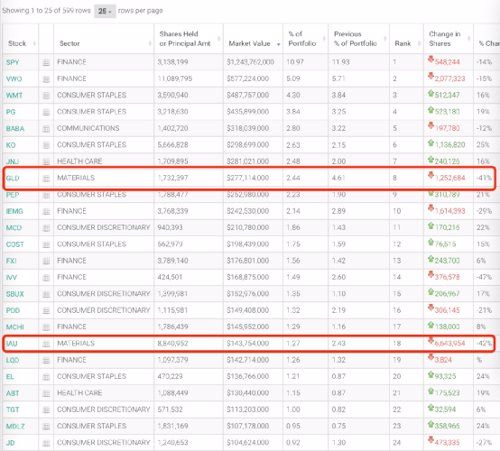Click the history icon in IVV row

46,278
